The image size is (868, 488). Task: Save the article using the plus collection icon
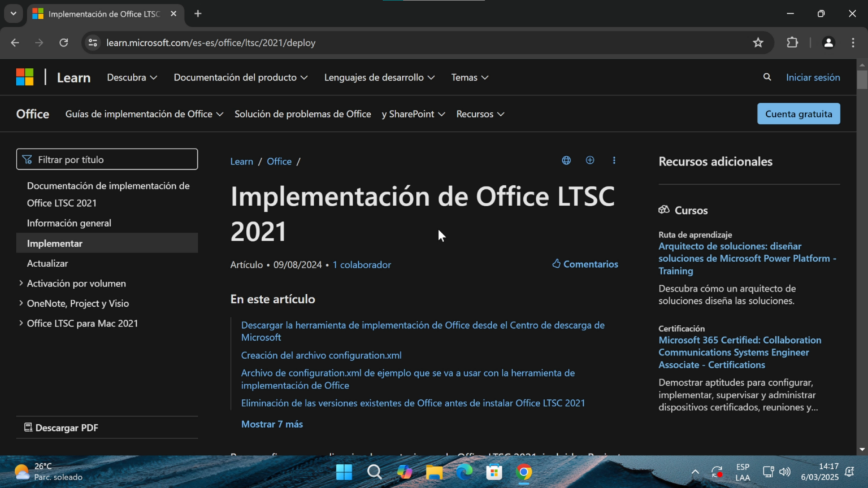(x=590, y=160)
